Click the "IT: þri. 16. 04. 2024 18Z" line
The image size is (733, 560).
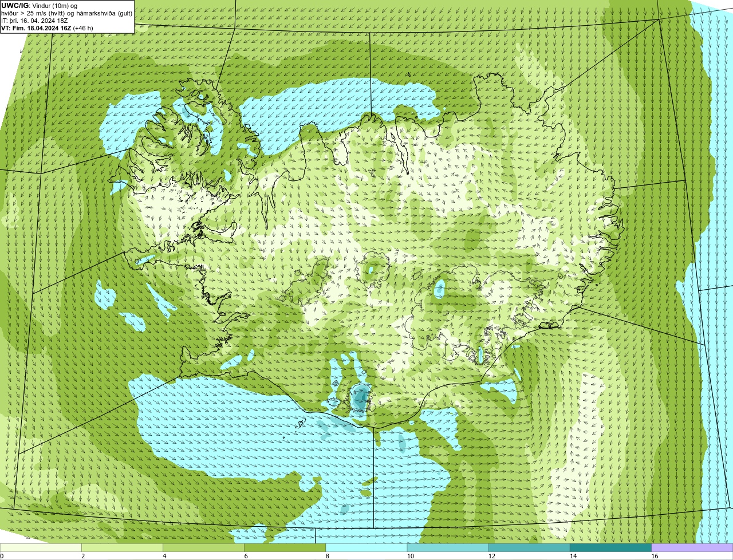[34, 21]
